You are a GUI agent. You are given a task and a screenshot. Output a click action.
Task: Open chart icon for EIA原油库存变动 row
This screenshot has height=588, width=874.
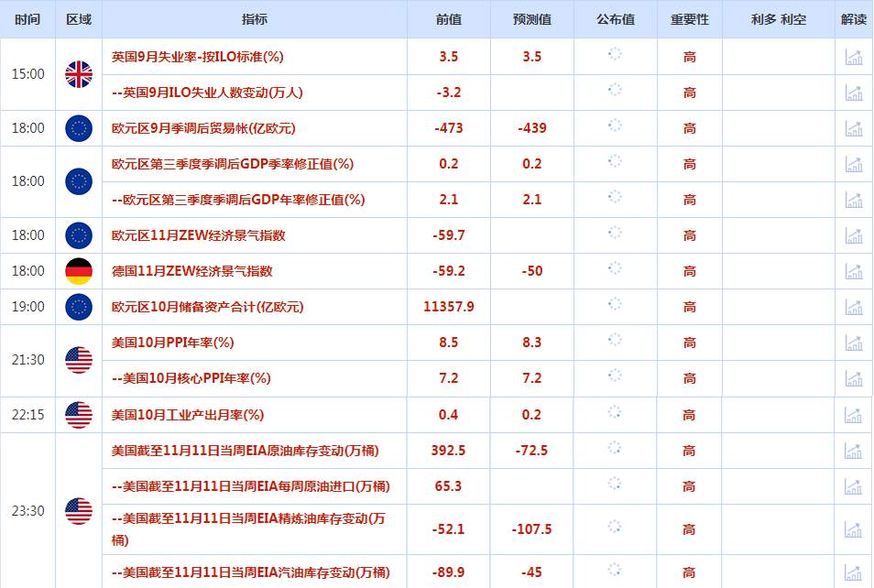pyautogui.click(x=853, y=451)
